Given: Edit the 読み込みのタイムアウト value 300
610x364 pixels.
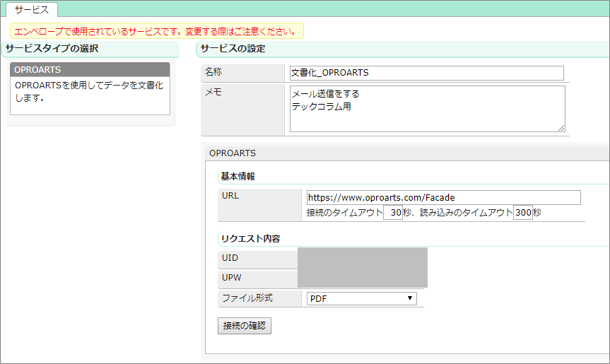Looking at the screenshot, I should (523, 213).
